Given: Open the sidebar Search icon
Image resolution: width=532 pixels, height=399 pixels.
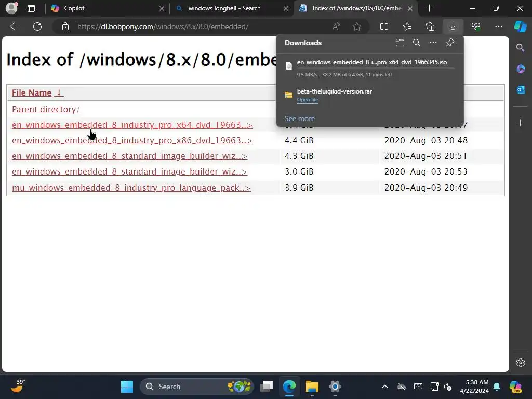Looking at the screenshot, I should [520, 48].
